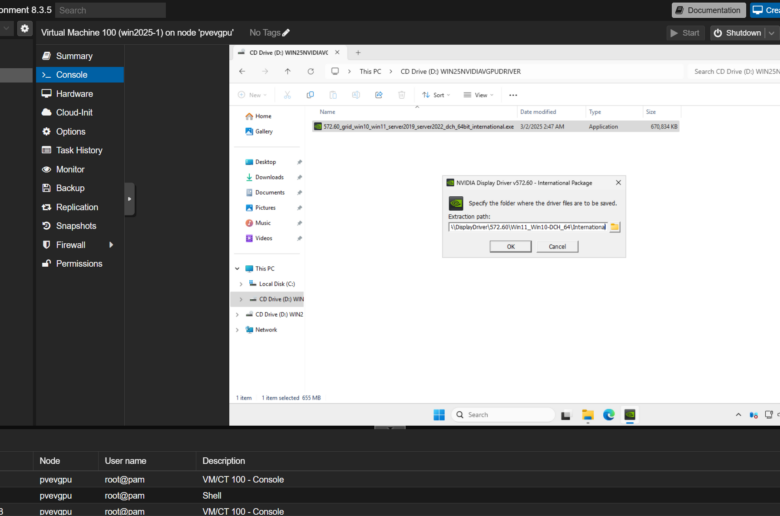Sort files by Date modified column
Viewport: 780px width, 516px height.
[x=538, y=112]
